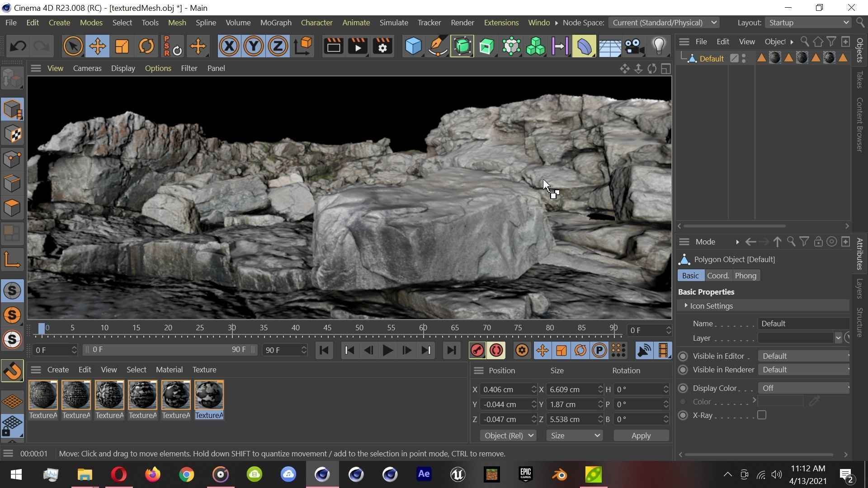Image resolution: width=868 pixels, height=488 pixels.
Task: Switch to Polygons mode in left toolbar
Action: pos(12,207)
